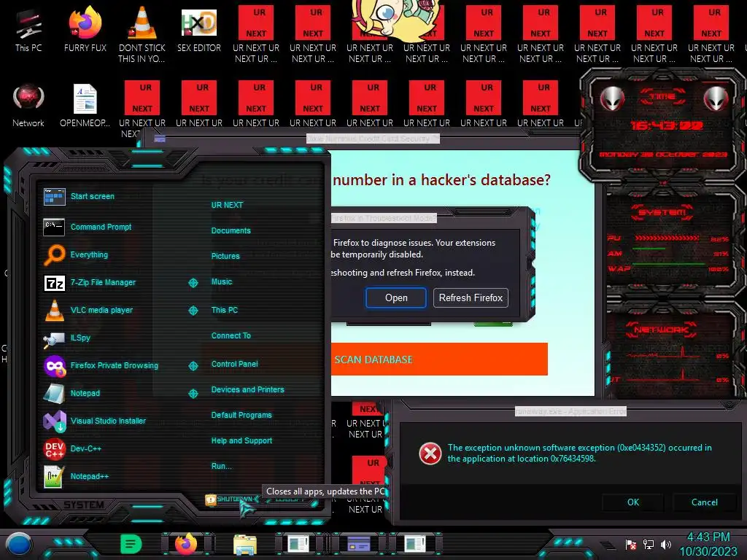Switch to purple credit card window on taskbar
Screen dimensions: 747x560
359,544
